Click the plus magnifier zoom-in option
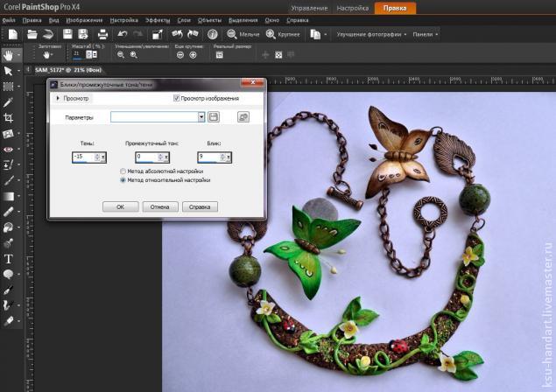The height and width of the screenshot is (392, 556). coord(133,55)
